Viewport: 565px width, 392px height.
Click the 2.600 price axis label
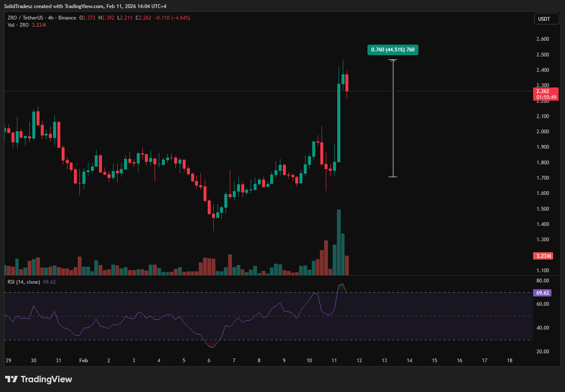(543, 39)
